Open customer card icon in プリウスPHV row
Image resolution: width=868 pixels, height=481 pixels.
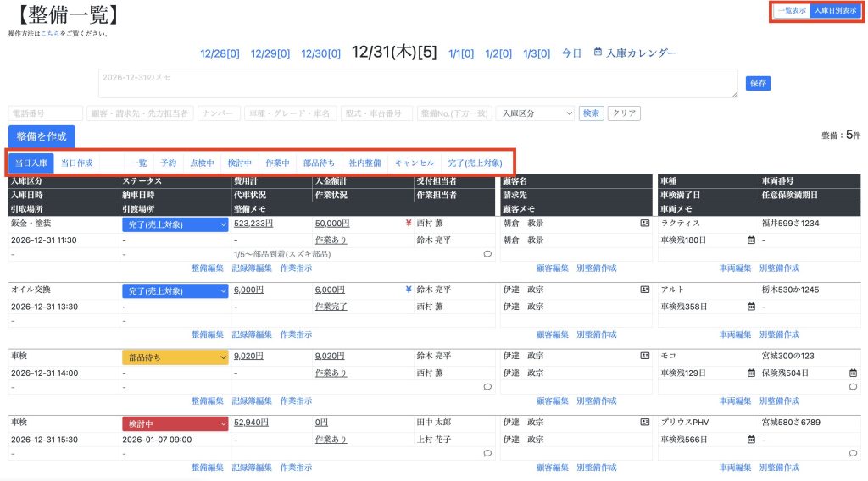[644, 423]
